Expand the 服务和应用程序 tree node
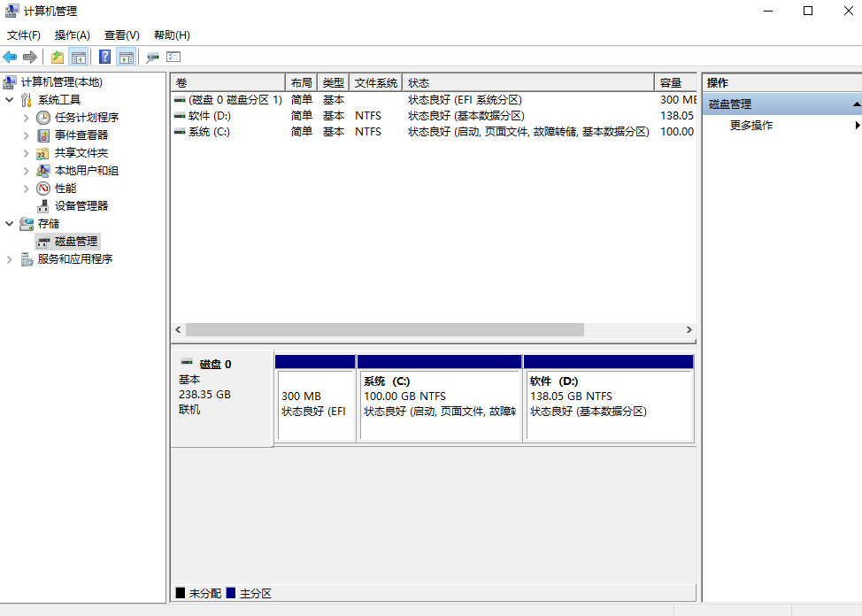Viewport: 862px width, 616px height. click(x=11, y=258)
